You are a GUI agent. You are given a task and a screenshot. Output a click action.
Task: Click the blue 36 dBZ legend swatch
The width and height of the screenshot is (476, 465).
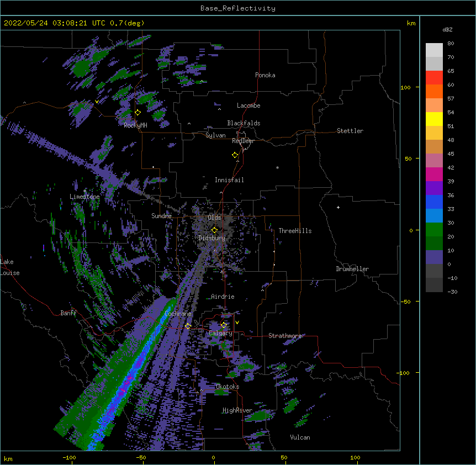pyautogui.click(x=434, y=202)
